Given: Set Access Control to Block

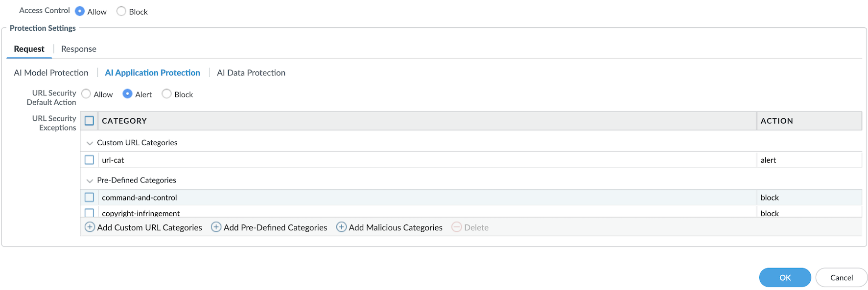Looking at the screenshot, I should (121, 11).
